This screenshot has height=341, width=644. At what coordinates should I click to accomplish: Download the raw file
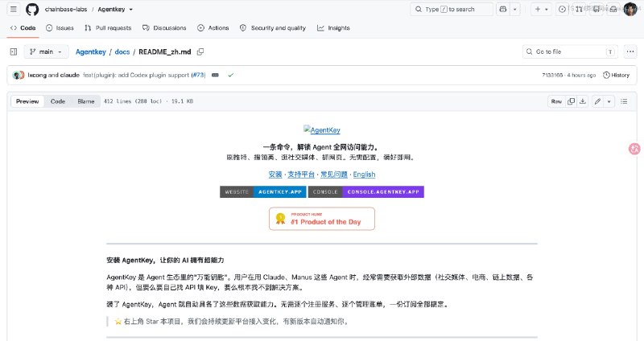coord(582,101)
